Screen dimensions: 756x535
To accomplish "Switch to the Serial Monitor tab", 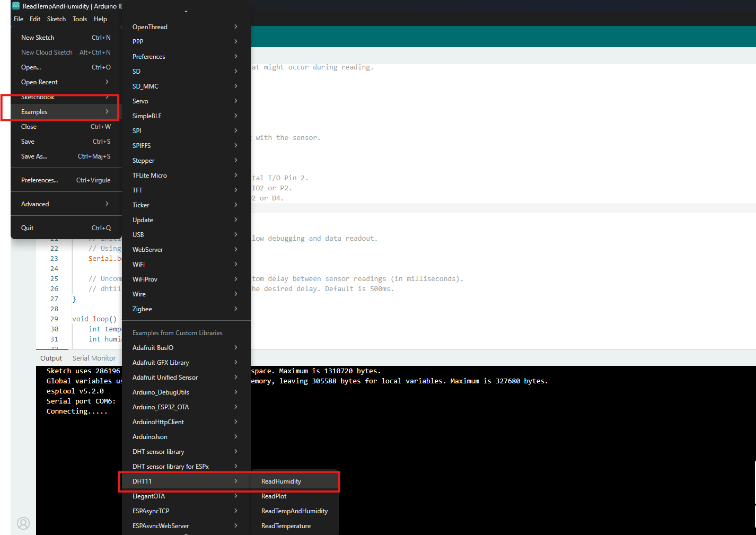I will coord(94,358).
